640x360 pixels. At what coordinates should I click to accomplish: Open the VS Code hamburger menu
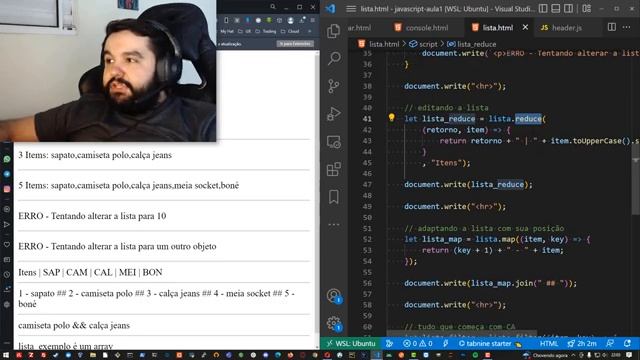(x=351, y=9)
